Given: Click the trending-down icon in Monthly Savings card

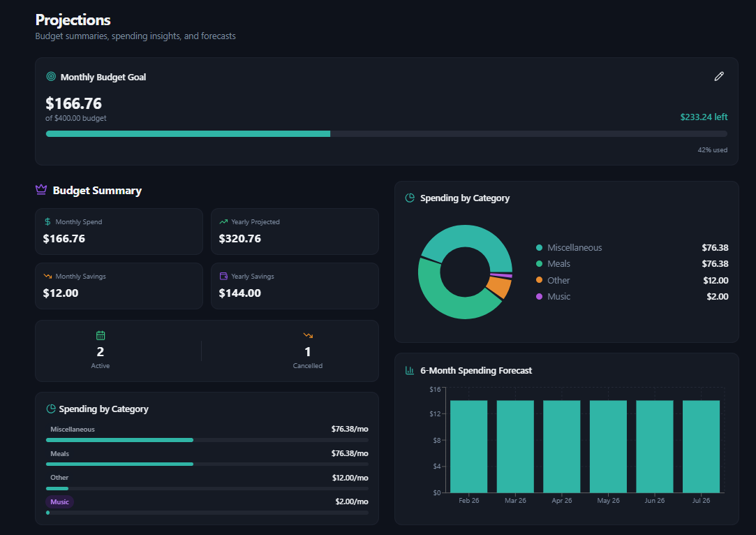Looking at the screenshot, I should click(47, 277).
